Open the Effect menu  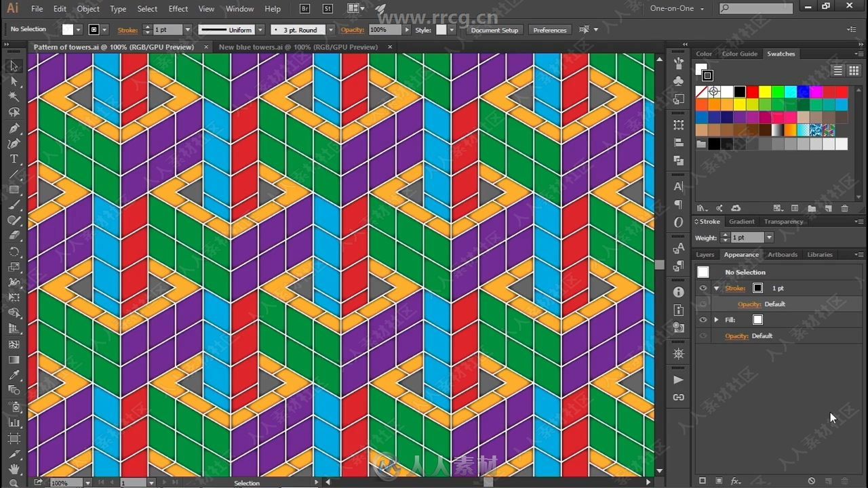178,9
